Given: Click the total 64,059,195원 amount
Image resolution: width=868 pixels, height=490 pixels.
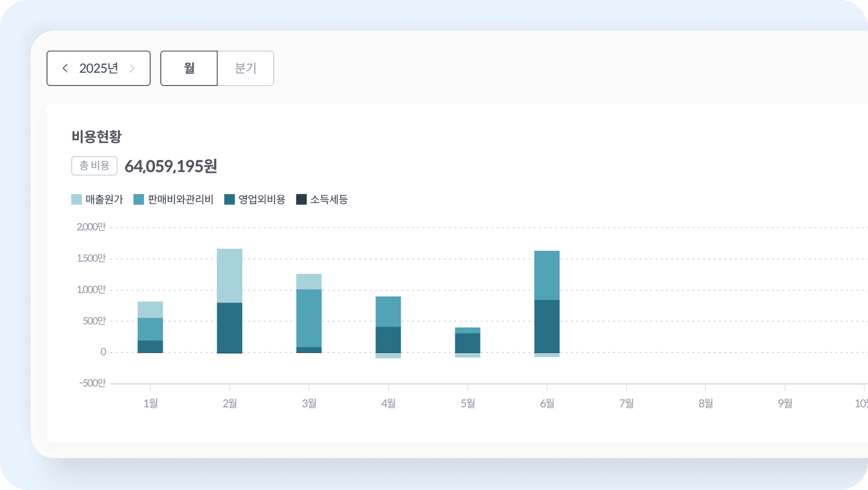Looking at the screenshot, I should tap(171, 166).
